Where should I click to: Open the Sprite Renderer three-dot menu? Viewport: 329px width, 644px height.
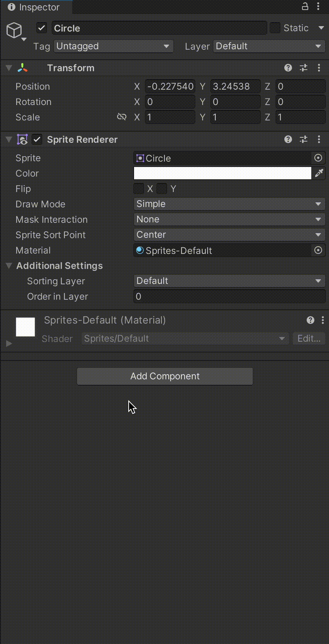319,139
